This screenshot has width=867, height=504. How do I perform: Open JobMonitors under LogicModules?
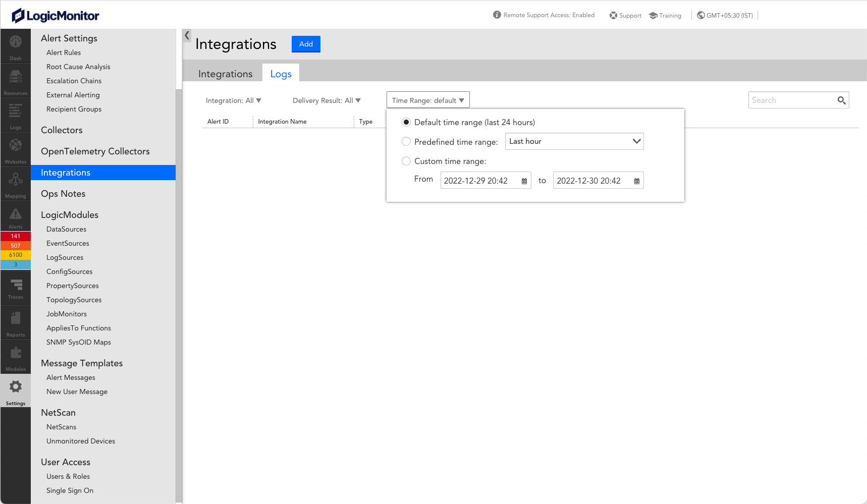click(67, 314)
